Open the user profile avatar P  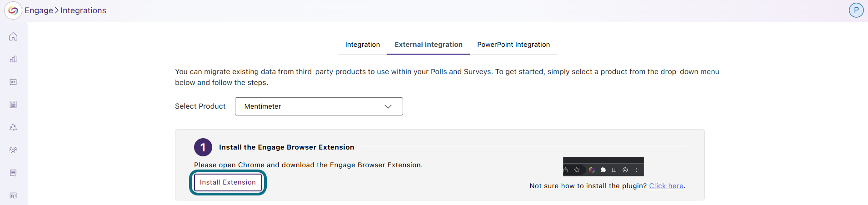coord(856,10)
